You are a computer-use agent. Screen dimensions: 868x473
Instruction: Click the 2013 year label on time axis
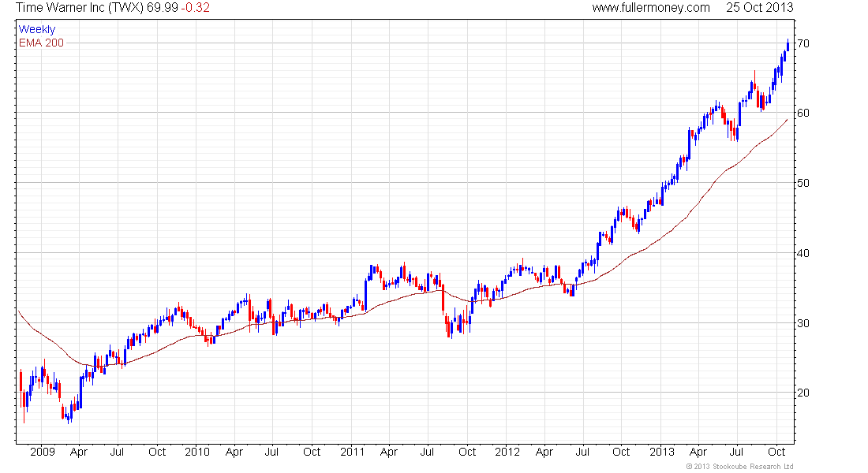(x=662, y=452)
